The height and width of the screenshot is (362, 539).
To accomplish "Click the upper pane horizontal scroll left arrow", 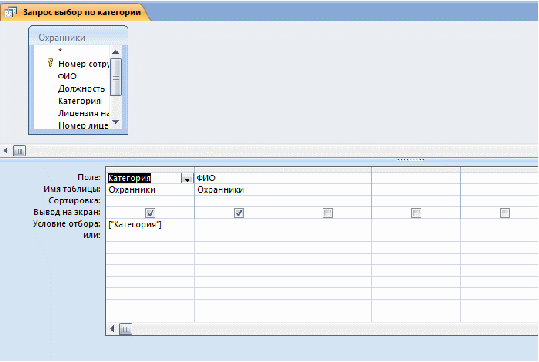I will point(6,151).
